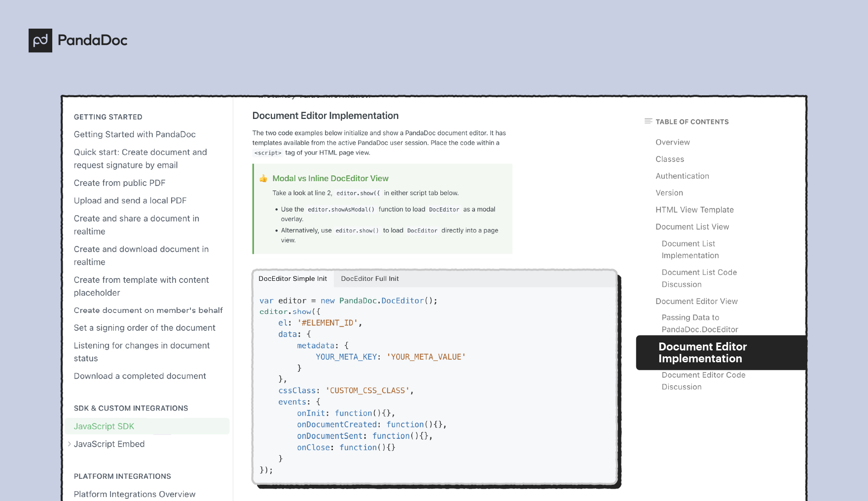868x501 pixels.
Task: Jump to Classes section
Action: coord(670,159)
